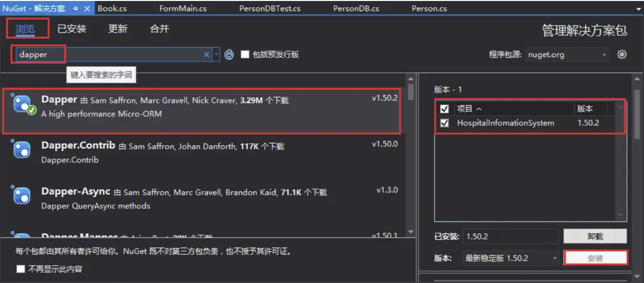Click the package list scroll-up arrow
This screenshot has width=644, height=283.
(x=410, y=79)
